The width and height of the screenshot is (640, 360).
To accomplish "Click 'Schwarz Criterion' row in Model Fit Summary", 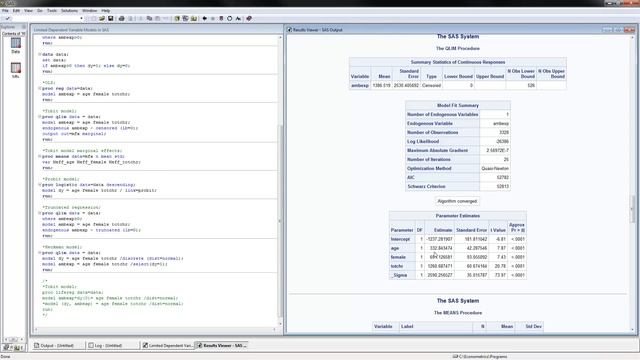I will (x=458, y=186).
